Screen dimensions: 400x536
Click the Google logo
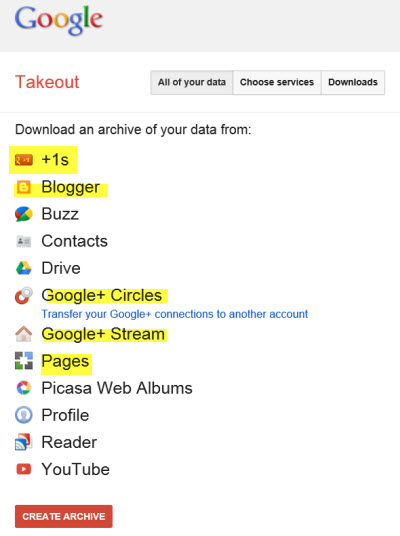[58, 21]
